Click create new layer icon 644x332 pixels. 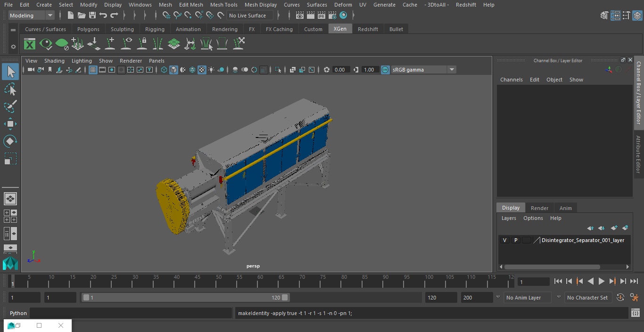614,228
